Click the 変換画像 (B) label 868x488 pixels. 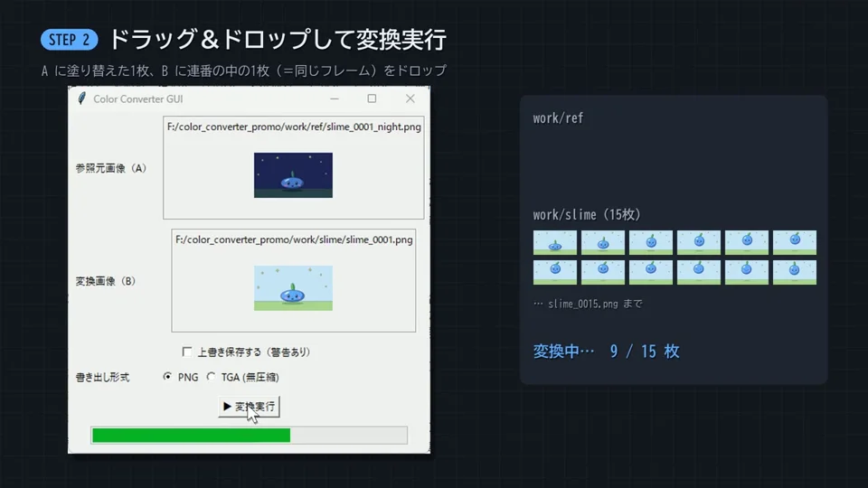pos(105,281)
